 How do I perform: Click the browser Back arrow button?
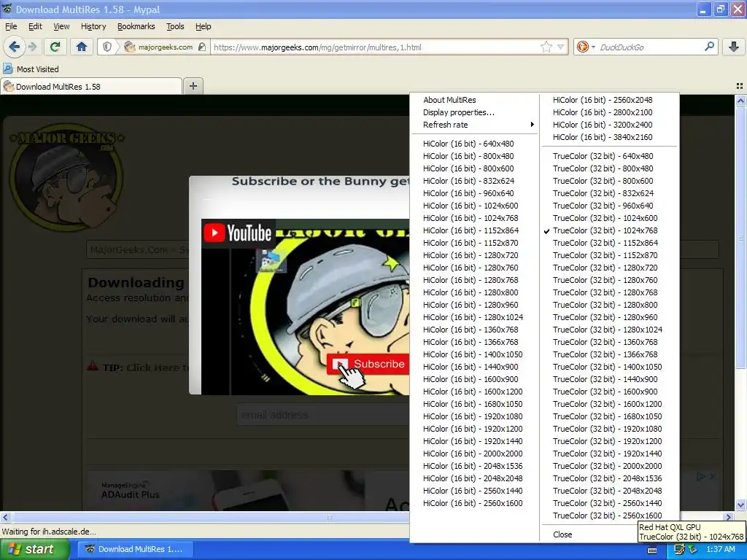coord(15,47)
